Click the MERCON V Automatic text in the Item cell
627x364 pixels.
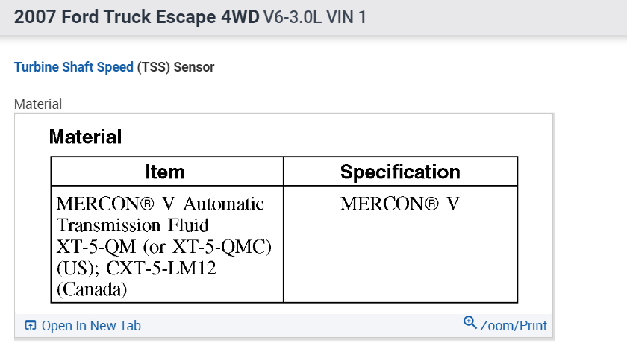click(160, 204)
